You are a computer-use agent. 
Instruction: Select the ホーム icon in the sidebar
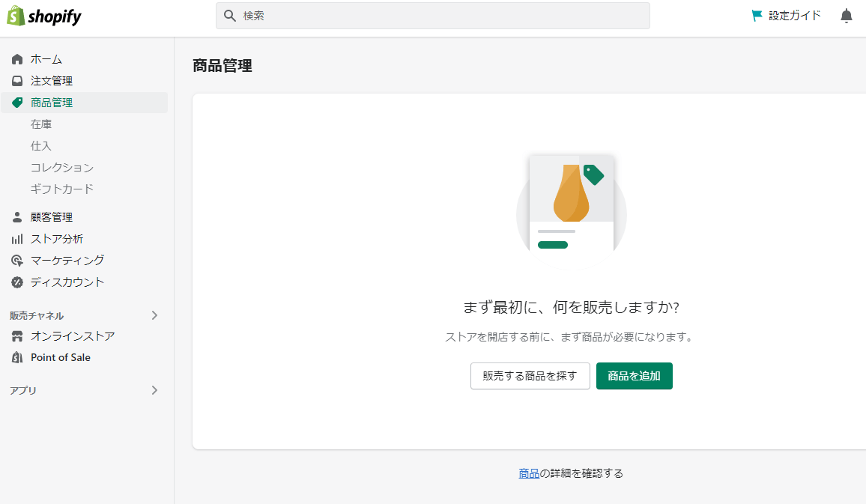pos(16,58)
